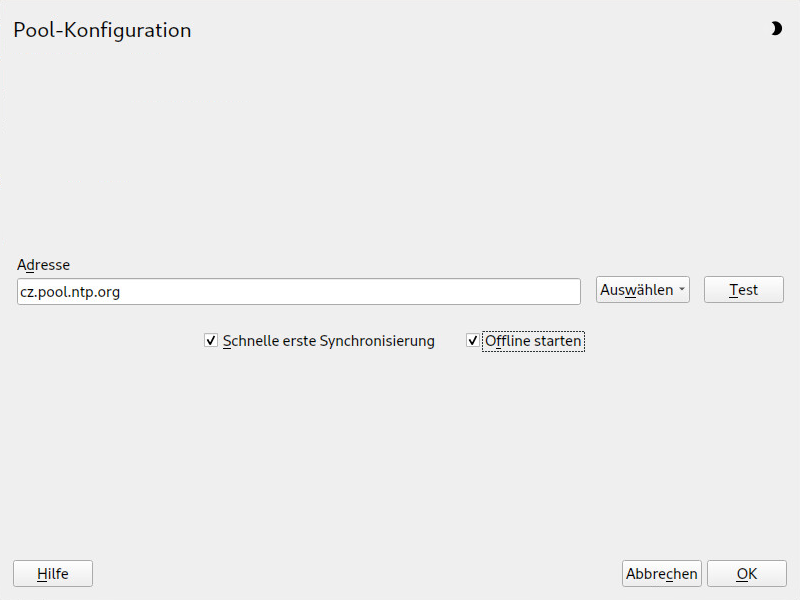Click the 'Schnelle erste Synchronisierung' label text
Screen dimensions: 800x600
(x=329, y=341)
